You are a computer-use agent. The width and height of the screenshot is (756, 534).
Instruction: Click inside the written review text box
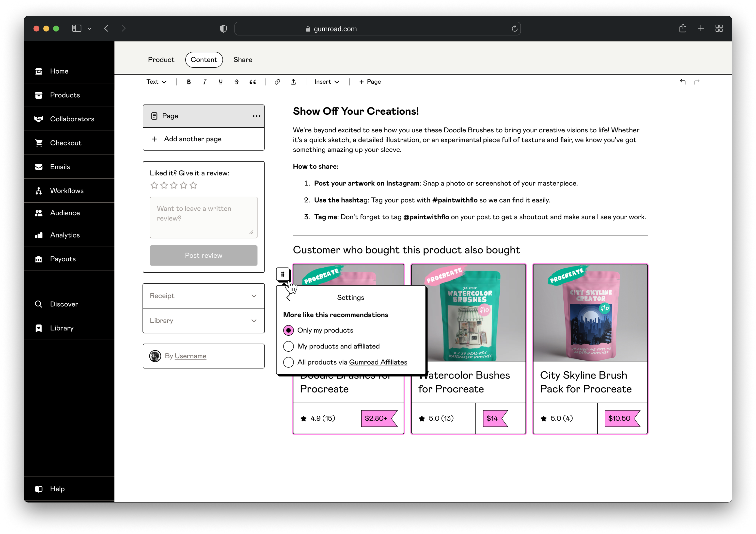click(203, 217)
